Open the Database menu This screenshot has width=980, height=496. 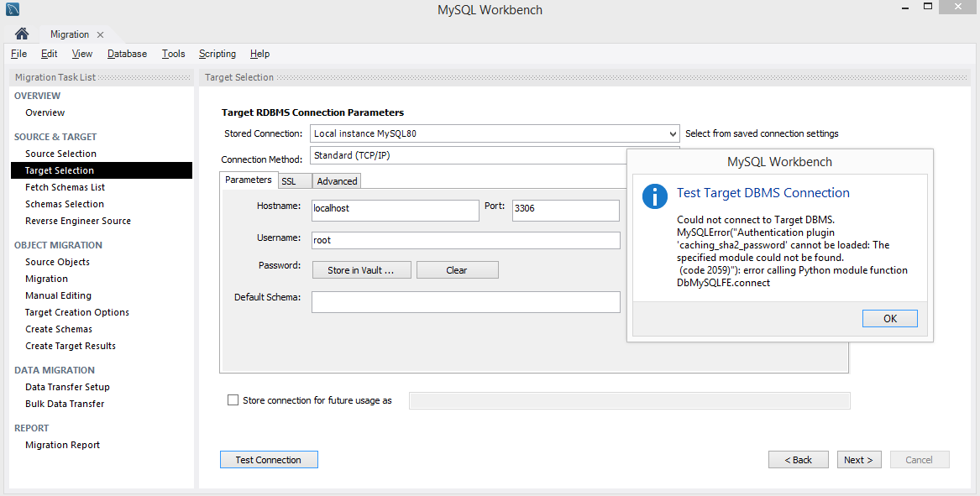tap(127, 54)
